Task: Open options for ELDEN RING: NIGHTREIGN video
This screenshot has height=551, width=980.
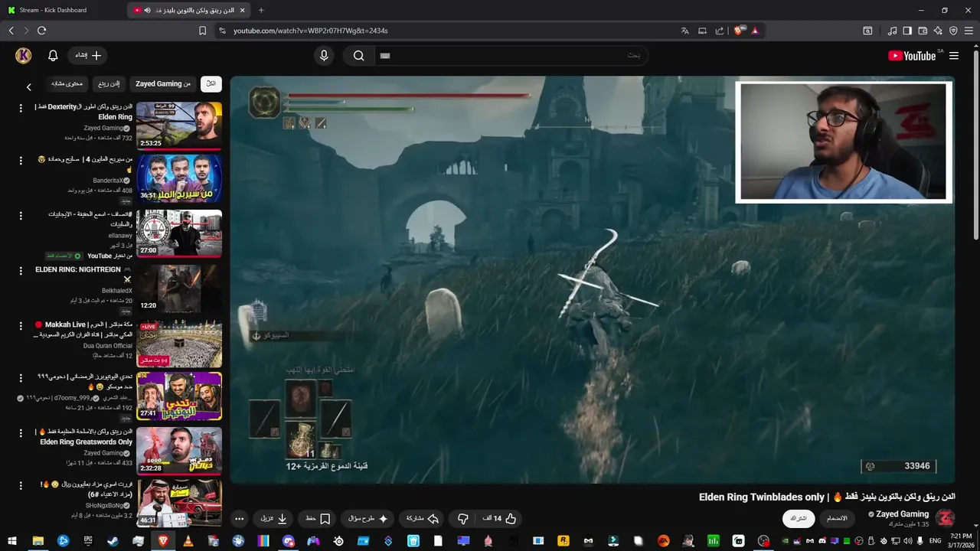Action: 21,270
